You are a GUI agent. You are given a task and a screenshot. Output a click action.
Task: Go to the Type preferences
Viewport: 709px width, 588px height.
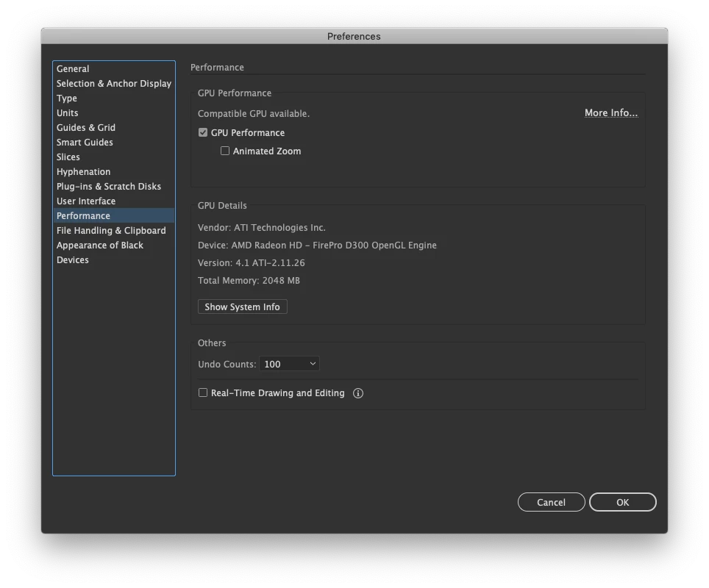click(114, 98)
